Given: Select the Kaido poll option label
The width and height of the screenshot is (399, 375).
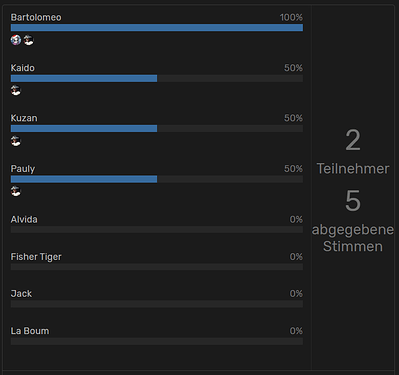Looking at the screenshot, I should pyautogui.click(x=23, y=68).
